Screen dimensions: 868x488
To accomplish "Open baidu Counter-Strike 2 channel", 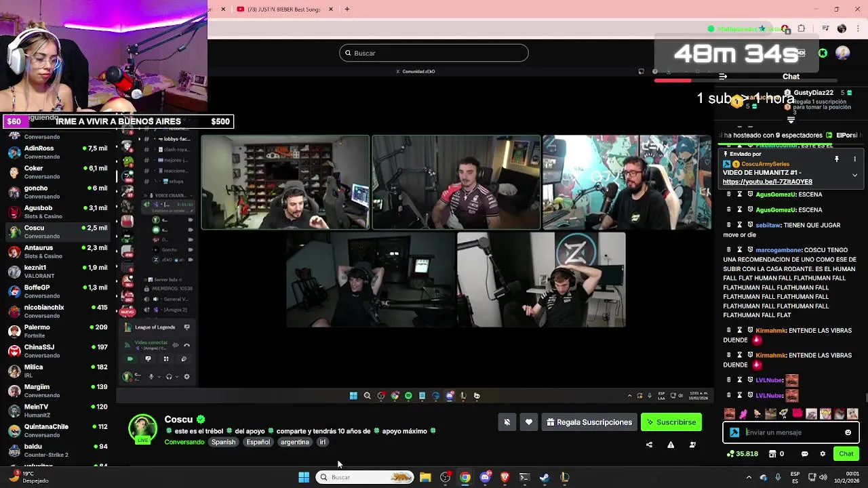I will click(58, 450).
